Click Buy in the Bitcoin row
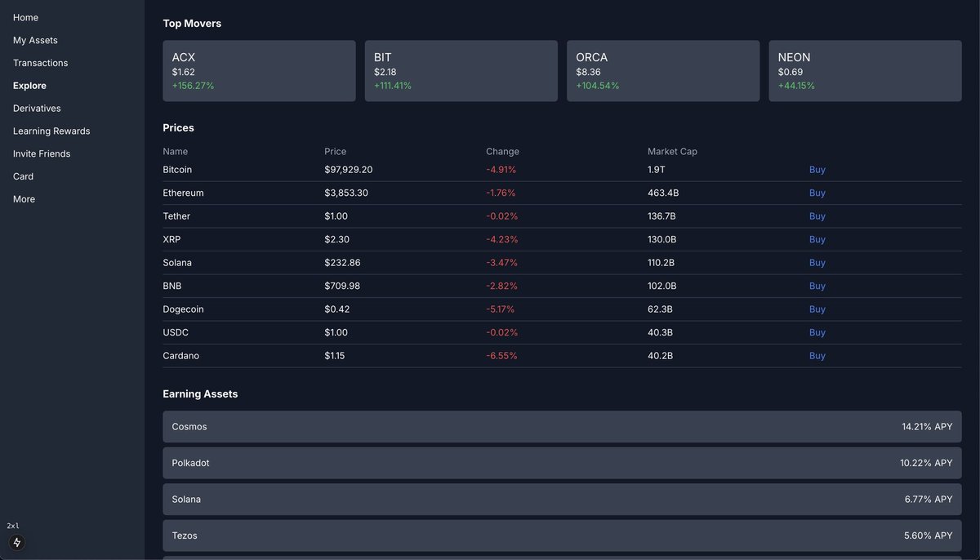Image resolution: width=980 pixels, height=560 pixels. point(817,170)
